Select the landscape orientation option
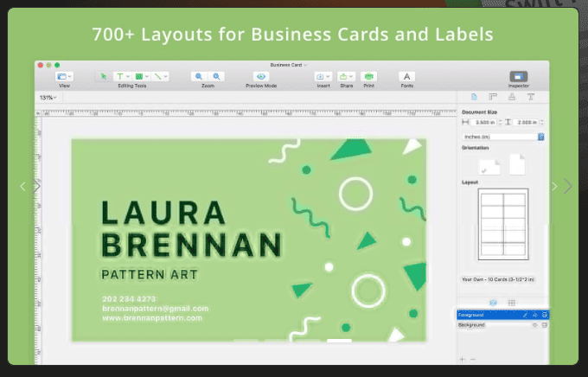This screenshot has height=377, width=588. (489, 167)
